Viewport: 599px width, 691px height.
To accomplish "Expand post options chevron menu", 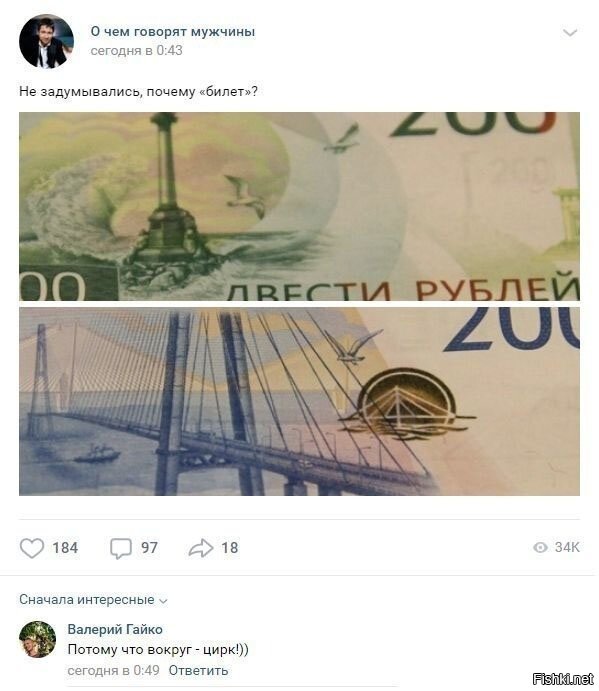I will 570,33.
